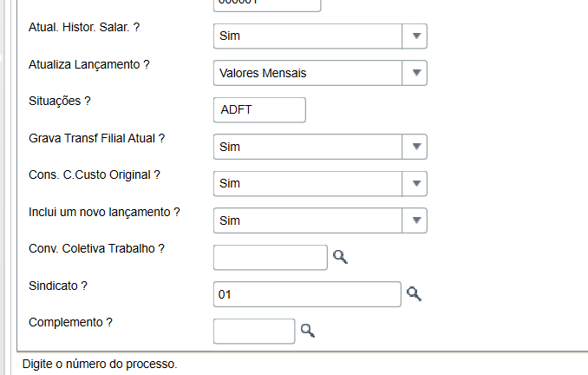This screenshot has width=588, height=375.
Task: Click the "Atualiza Lançamento ?" label text
Action: 88,64
